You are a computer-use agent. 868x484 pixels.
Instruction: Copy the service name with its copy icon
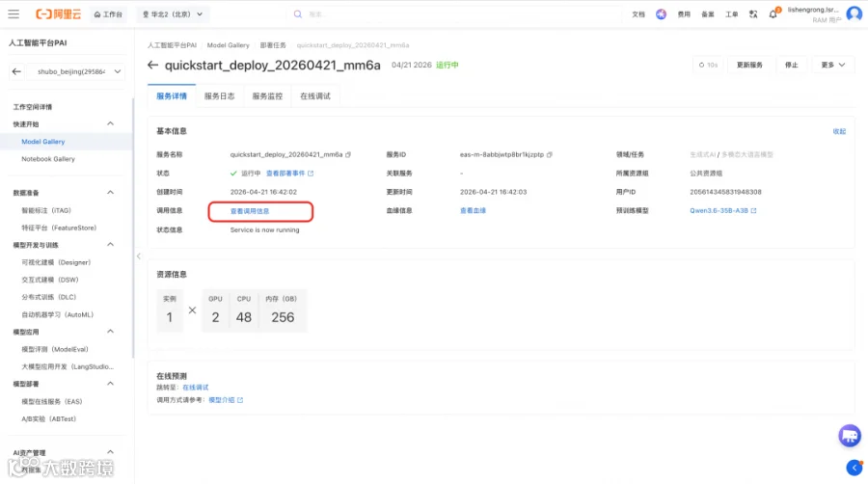[348, 154]
